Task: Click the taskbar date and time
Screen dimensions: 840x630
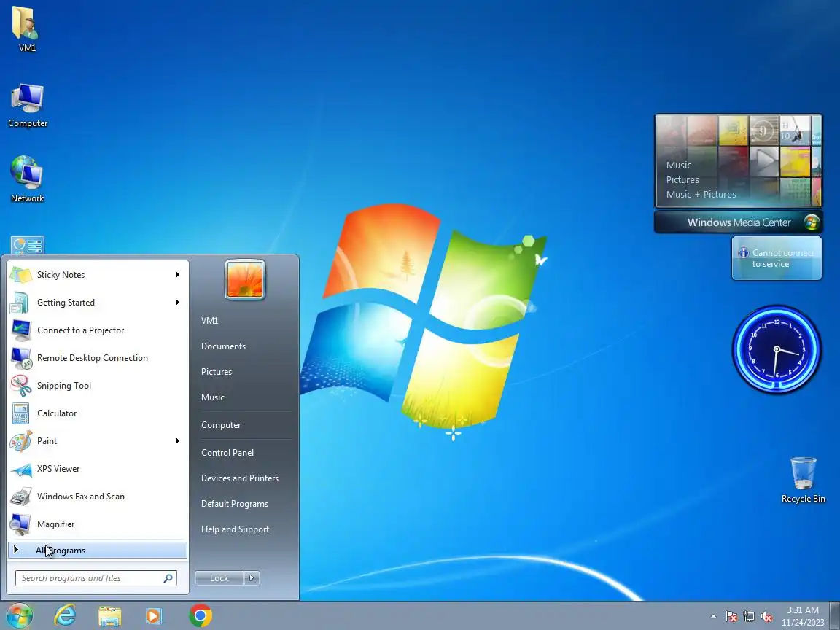Action: pos(803,616)
